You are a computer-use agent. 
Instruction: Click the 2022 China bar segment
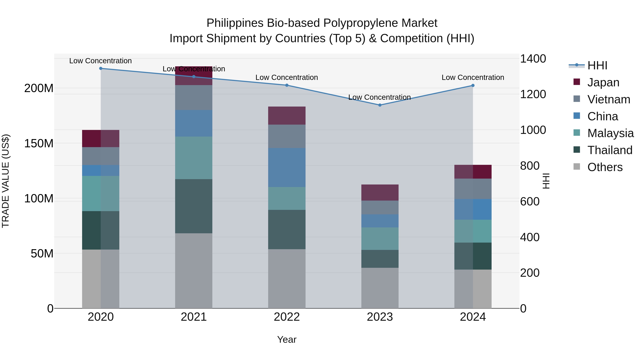click(x=287, y=168)
